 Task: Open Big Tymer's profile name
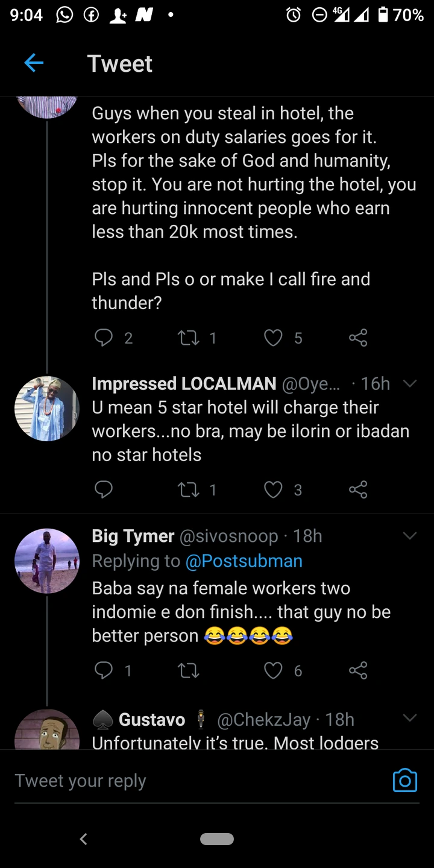133,536
